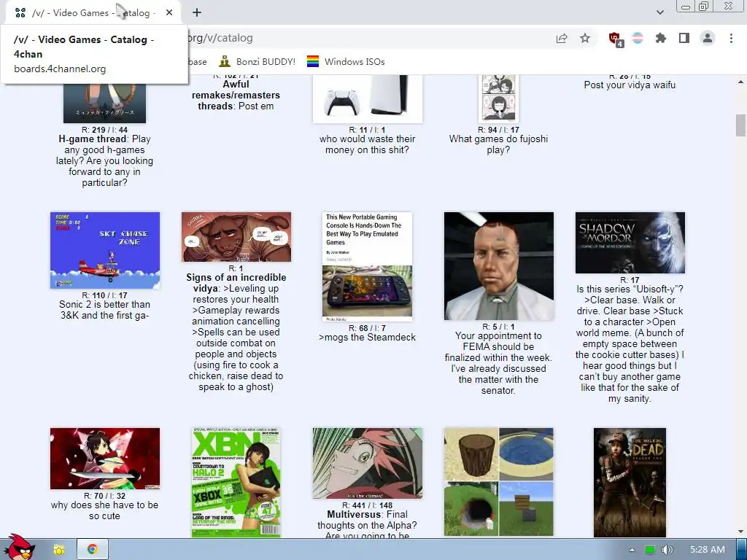747x560 pixels.
Task: Close the /v/ Video Games Catalog tab
Action: [x=169, y=13]
